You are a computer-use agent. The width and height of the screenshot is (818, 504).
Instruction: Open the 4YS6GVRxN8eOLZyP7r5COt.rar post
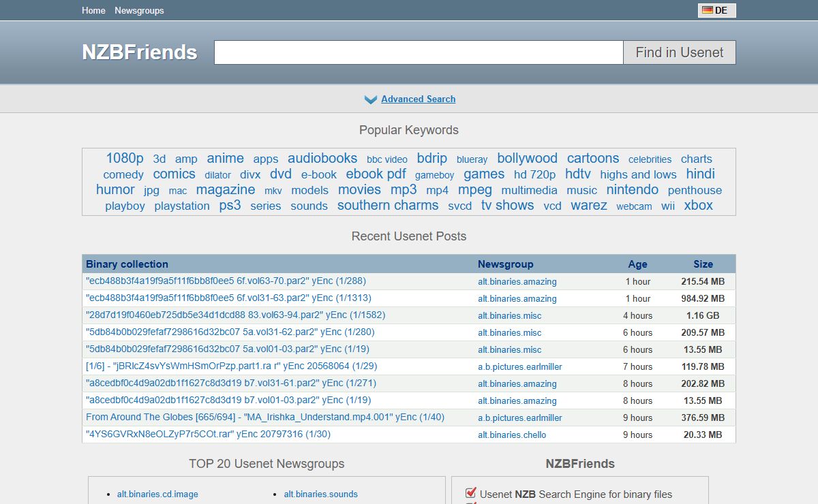[209, 434]
